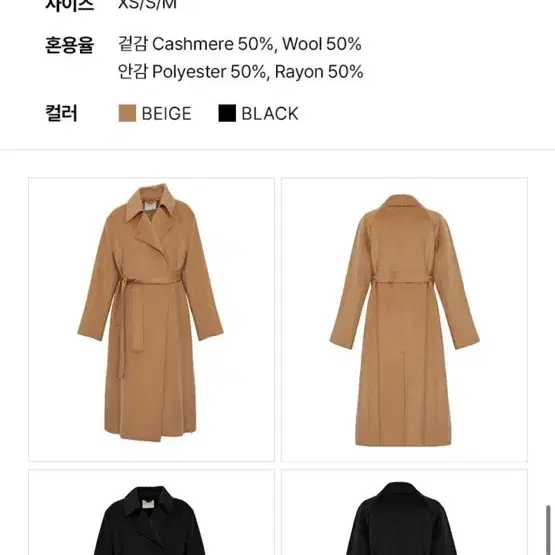This screenshot has height=555, width=555.
Task: Click the 혼용율 section label
Action: coord(69,45)
